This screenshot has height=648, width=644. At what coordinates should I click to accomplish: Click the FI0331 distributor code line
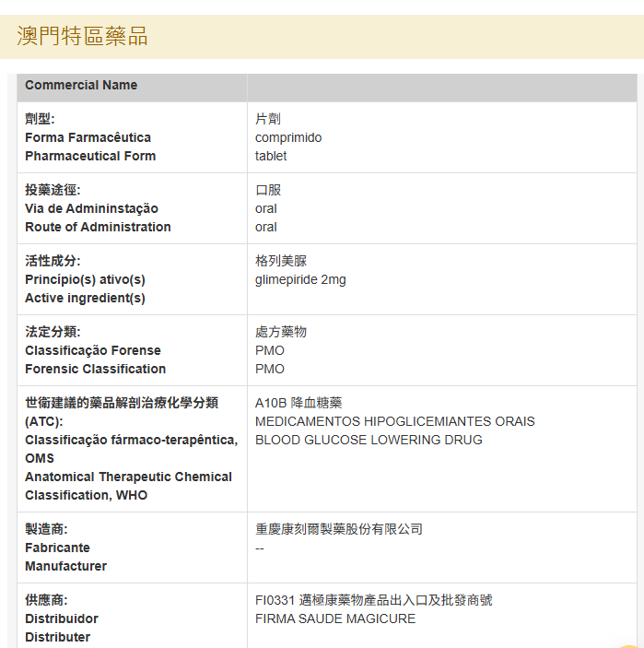(373, 600)
